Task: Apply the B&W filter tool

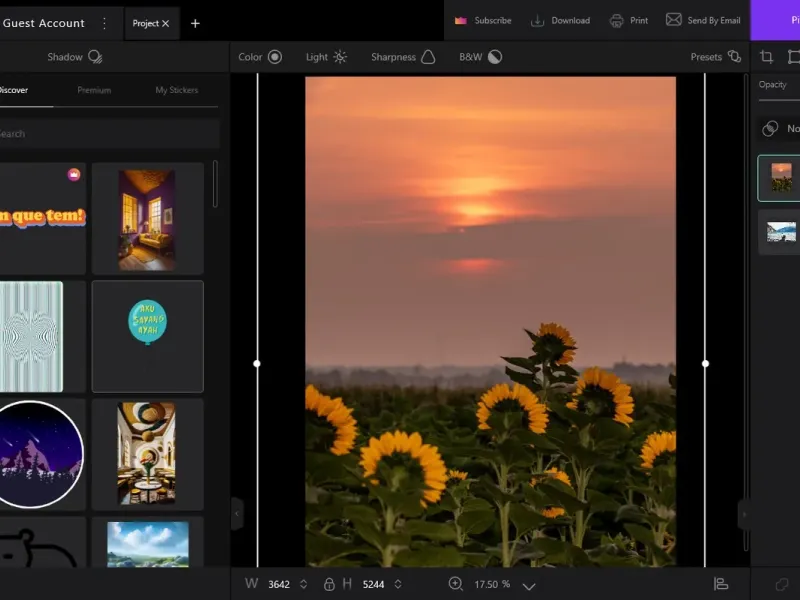Action: click(480, 57)
